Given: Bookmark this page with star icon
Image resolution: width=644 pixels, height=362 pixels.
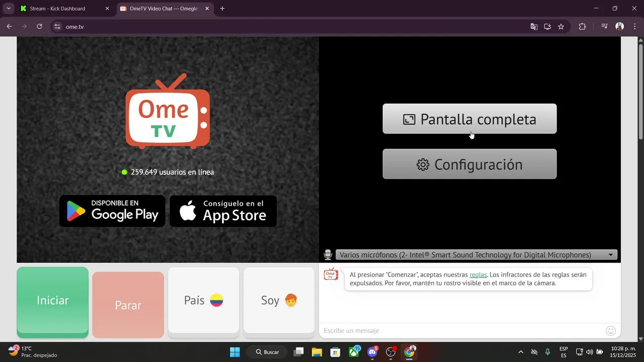Looking at the screenshot, I should 561,27.
